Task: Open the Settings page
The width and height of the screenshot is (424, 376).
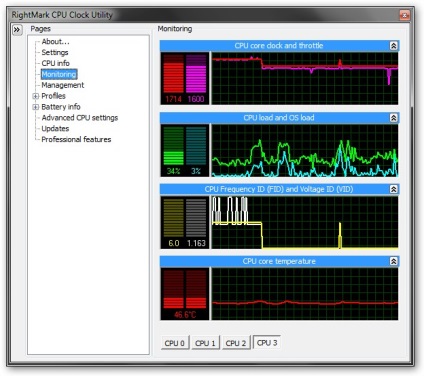Action: click(x=55, y=53)
